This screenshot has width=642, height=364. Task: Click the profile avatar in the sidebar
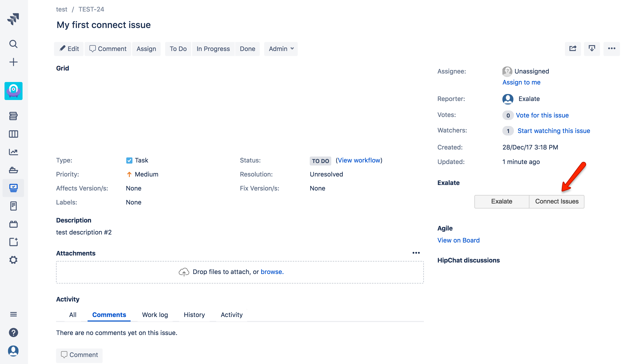(x=13, y=351)
